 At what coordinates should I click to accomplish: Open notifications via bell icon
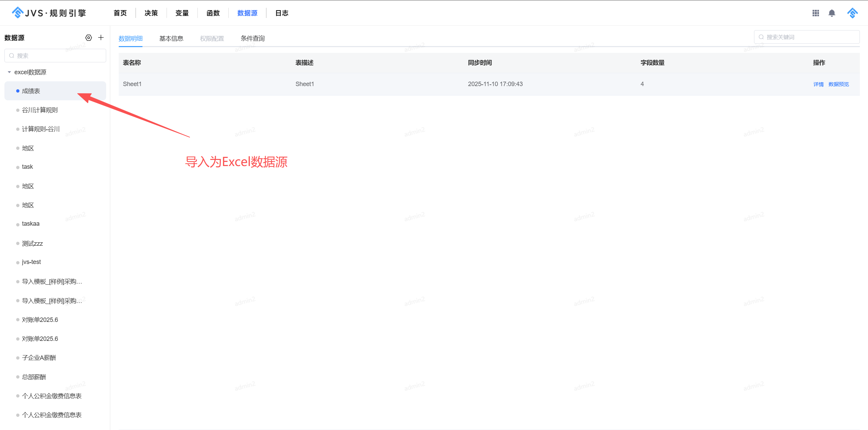832,13
